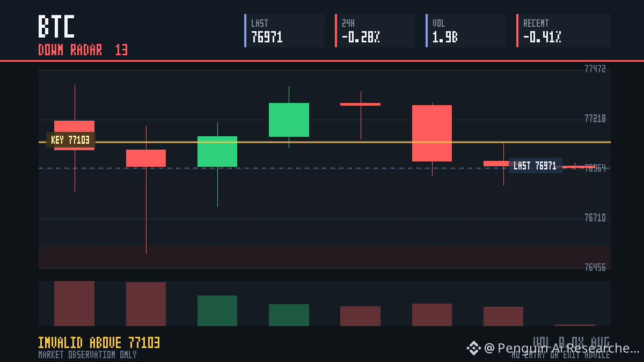This screenshot has width=644, height=362.
Task: Click the 77472 price axis label
Action: click(x=595, y=69)
